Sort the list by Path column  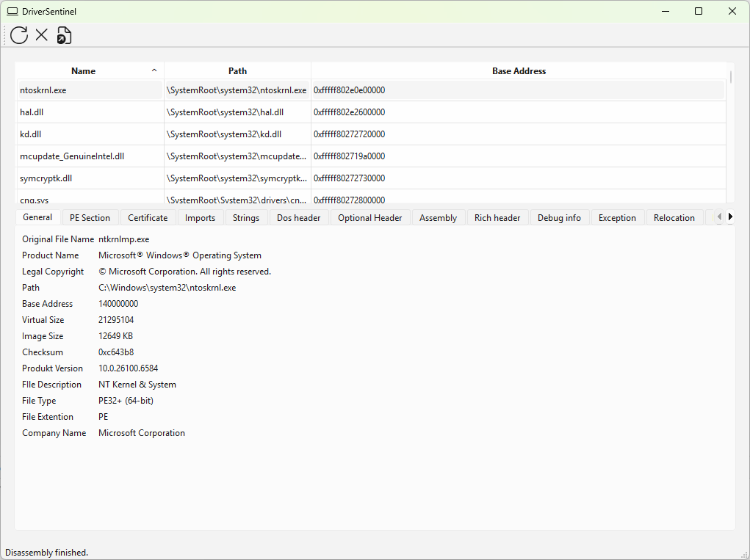237,71
